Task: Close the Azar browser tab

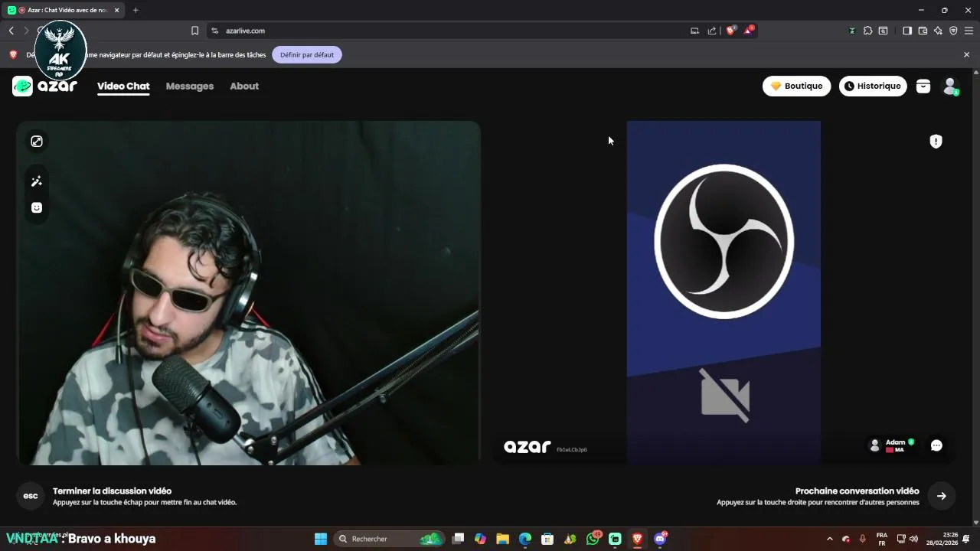Action: [x=116, y=10]
